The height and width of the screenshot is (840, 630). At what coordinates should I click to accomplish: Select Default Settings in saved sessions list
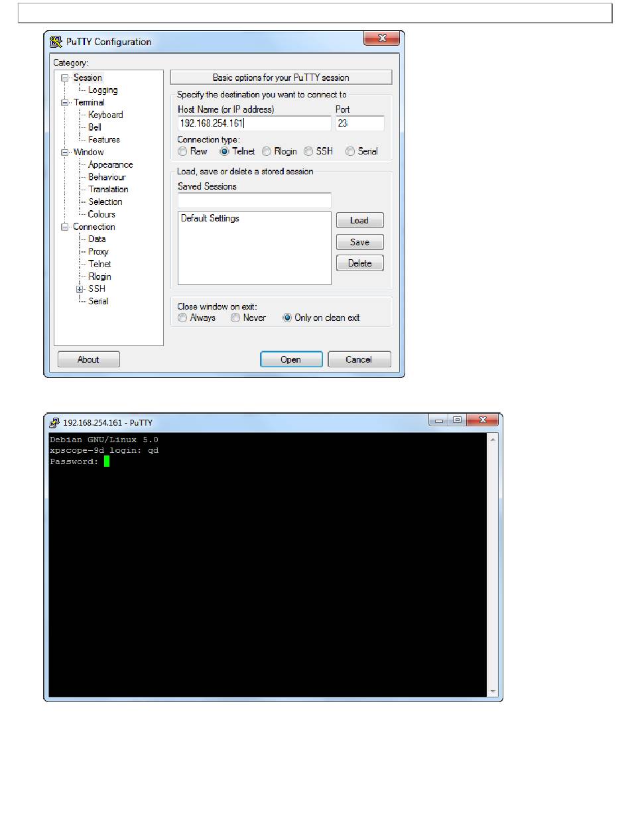coord(210,218)
